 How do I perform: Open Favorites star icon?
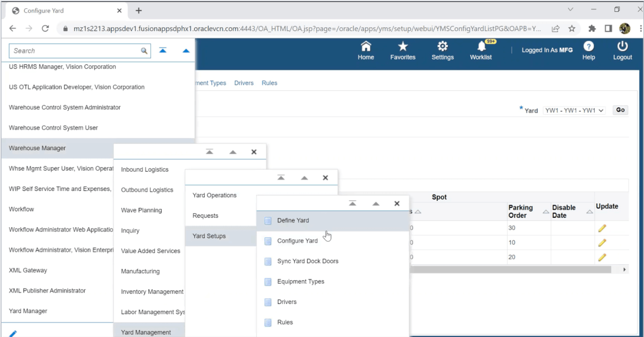403,47
